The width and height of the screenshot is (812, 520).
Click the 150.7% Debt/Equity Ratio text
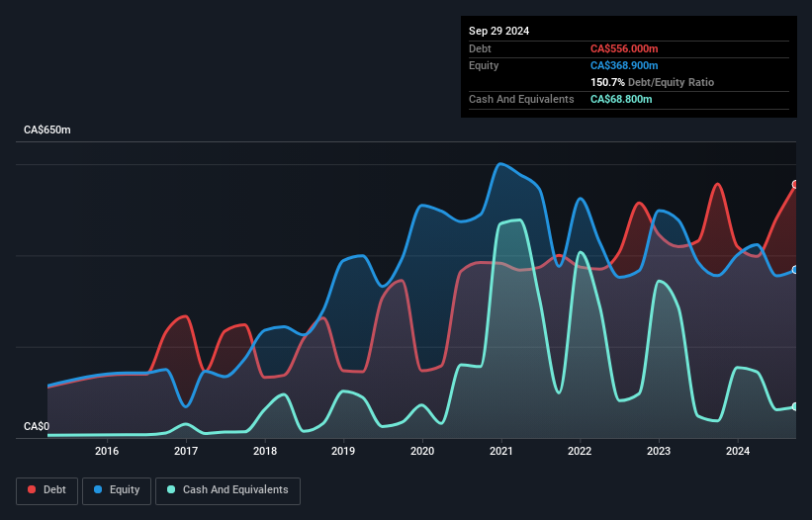click(x=652, y=82)
